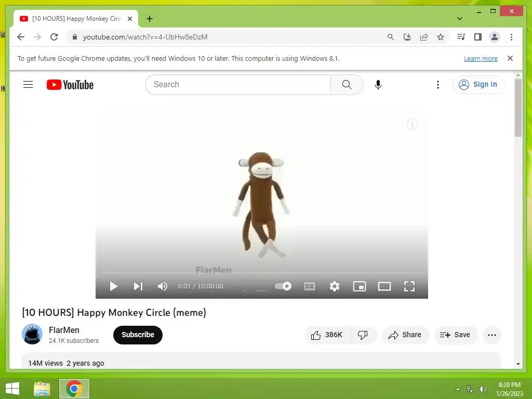Save video to a playlist
This screenshot has height=399, width=532.
[455, 335]
